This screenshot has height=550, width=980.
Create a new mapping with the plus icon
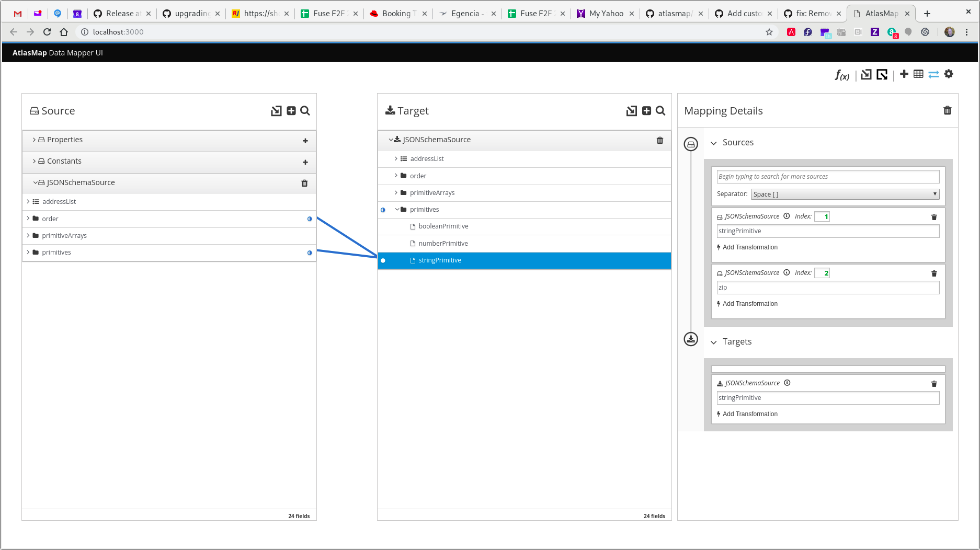coord(904,74)
